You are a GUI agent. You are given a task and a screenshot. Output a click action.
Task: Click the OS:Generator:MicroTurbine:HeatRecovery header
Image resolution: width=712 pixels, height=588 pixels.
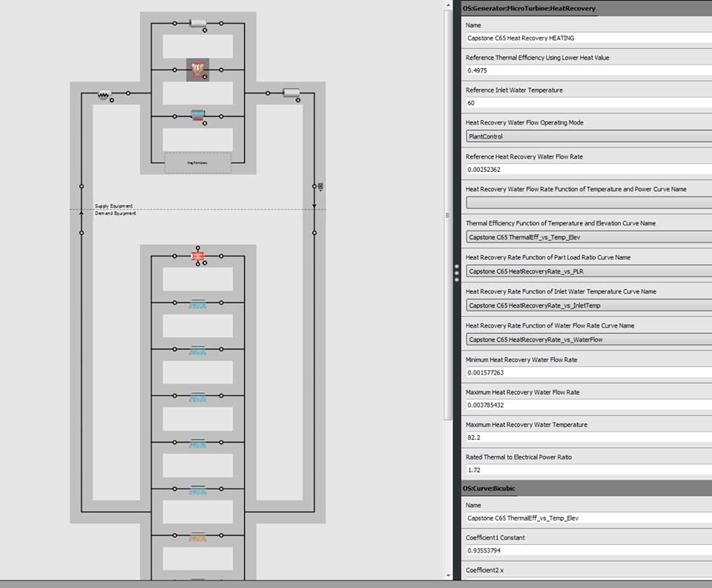click(x=587, y=8)
